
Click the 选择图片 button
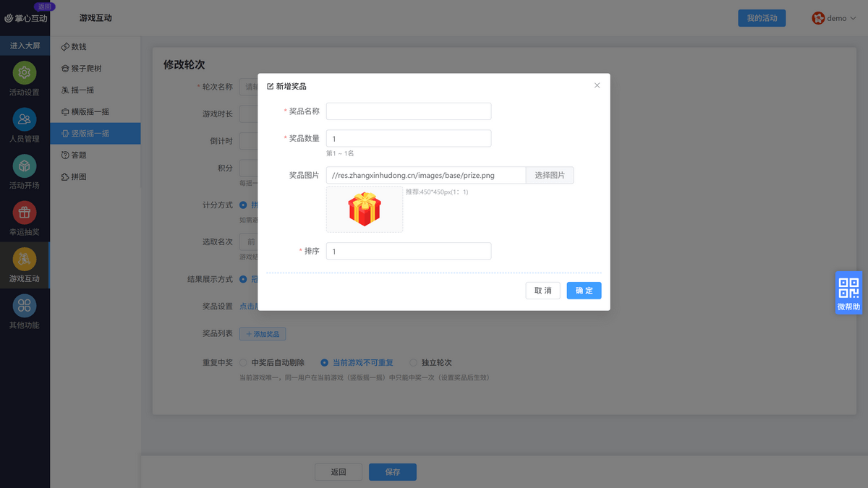[550, 175]
